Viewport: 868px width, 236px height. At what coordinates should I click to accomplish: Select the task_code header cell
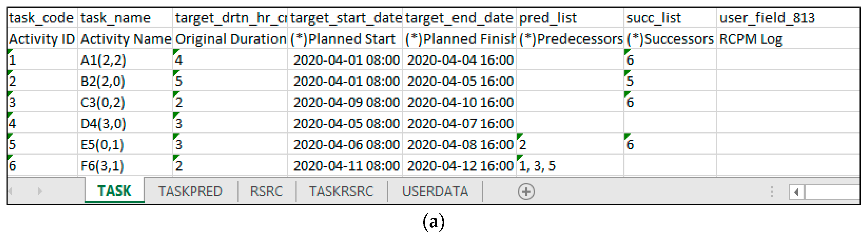point(42,18)
